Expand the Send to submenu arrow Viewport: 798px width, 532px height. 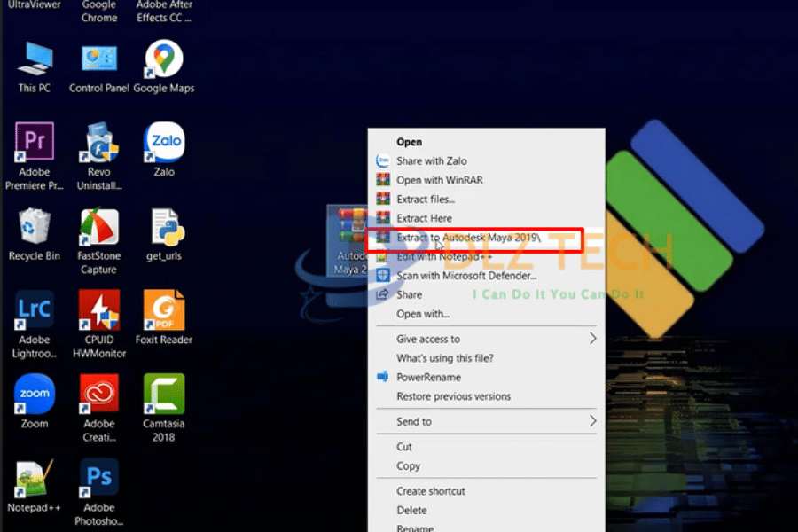pyautogui.click(x=593, y=421)
